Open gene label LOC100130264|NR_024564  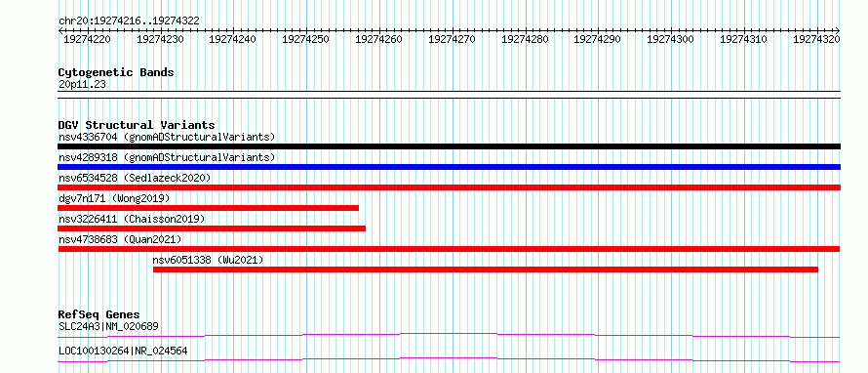(x=123, y=351)
